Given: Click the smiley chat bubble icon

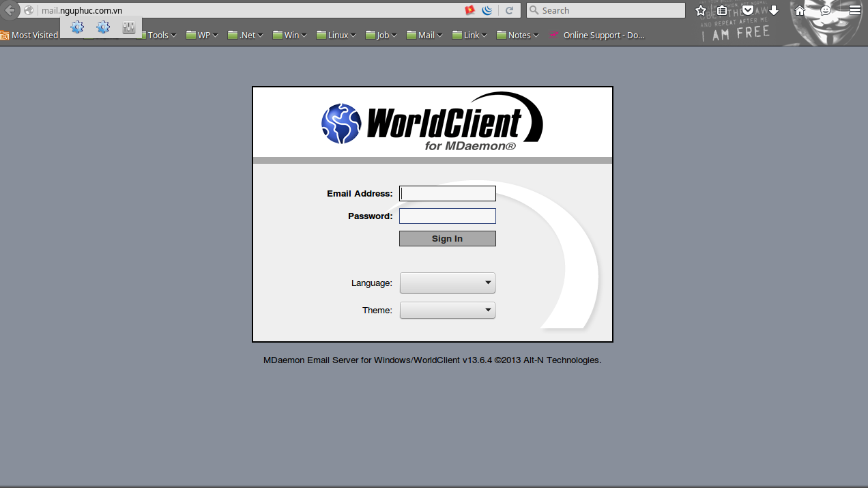Looking at the screenshot, I should click(x=826, y=10).
